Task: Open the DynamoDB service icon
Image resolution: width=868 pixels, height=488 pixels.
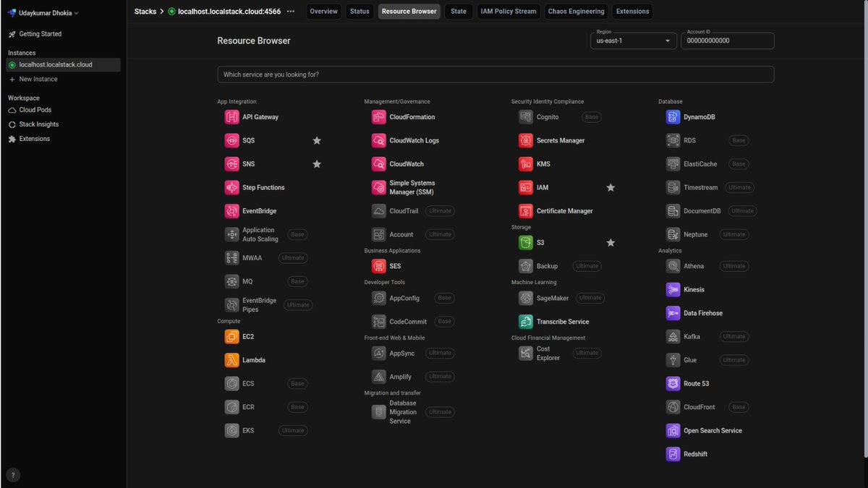Action: tap(673, 117)
